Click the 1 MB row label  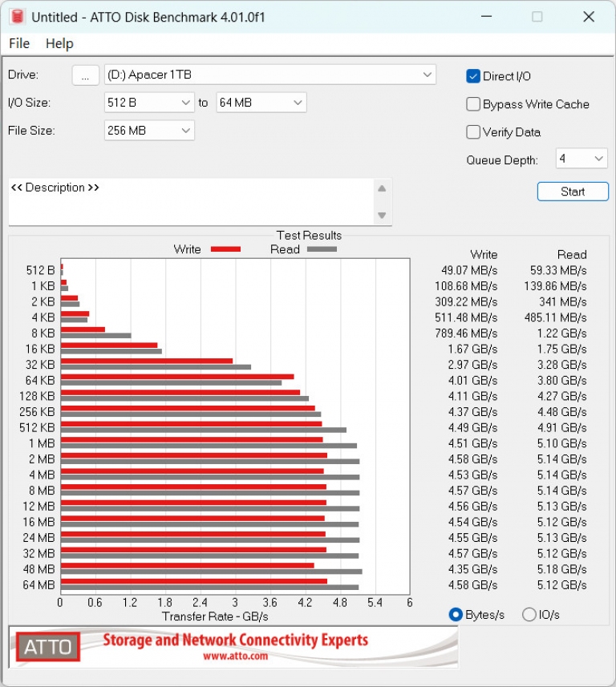(42, 443)
